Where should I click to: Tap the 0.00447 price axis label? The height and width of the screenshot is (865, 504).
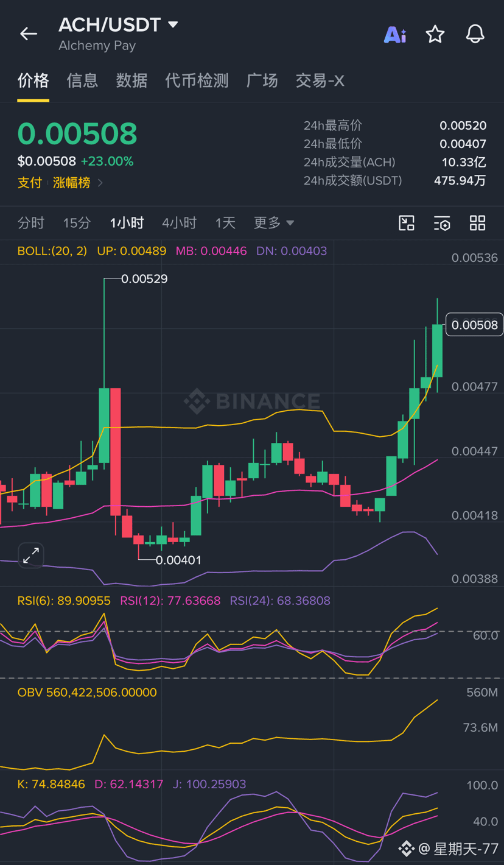475,451
